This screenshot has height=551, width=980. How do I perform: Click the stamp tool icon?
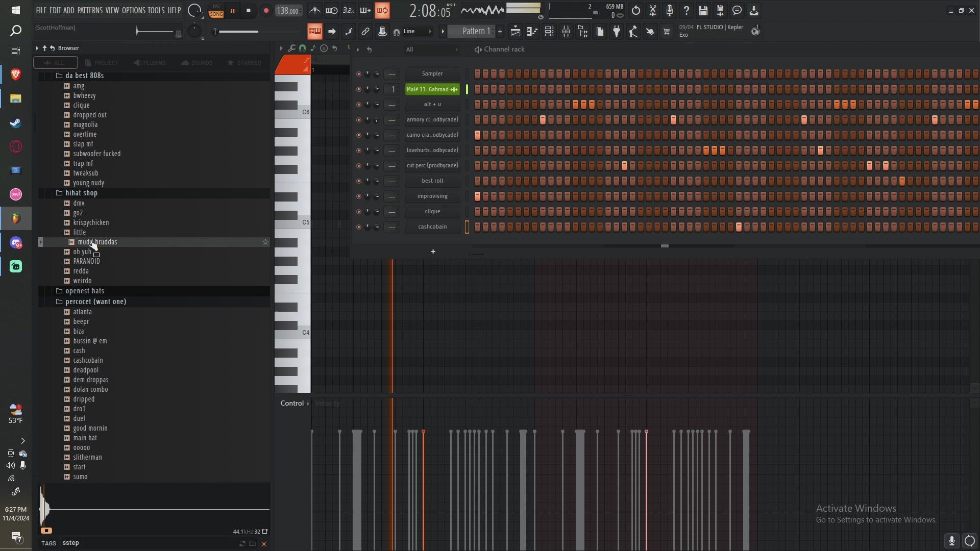[382, 32]
